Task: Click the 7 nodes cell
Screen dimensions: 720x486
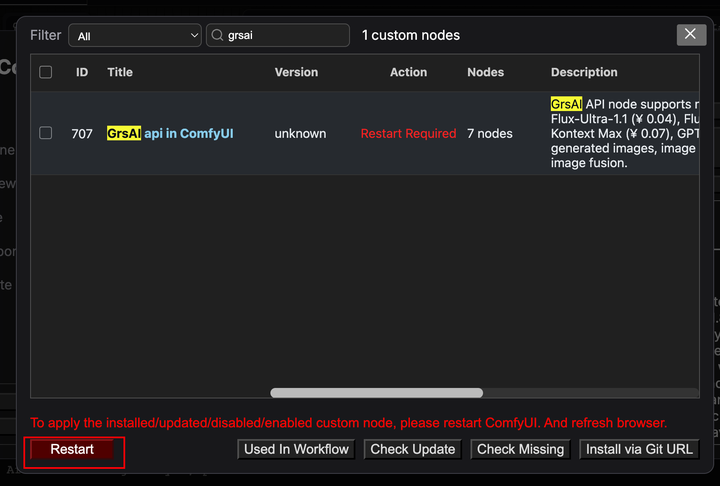Action: pos(490,134)
